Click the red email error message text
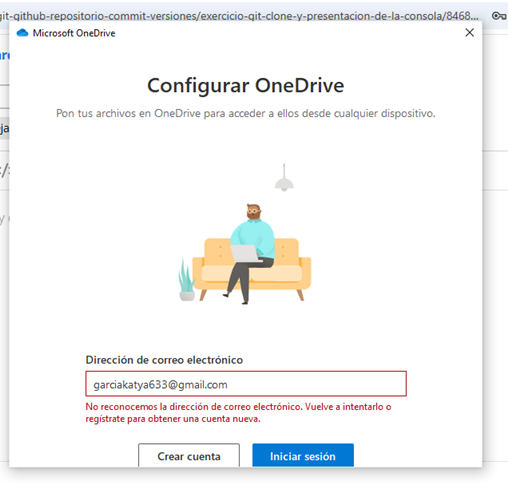 [x=238, y=413]
